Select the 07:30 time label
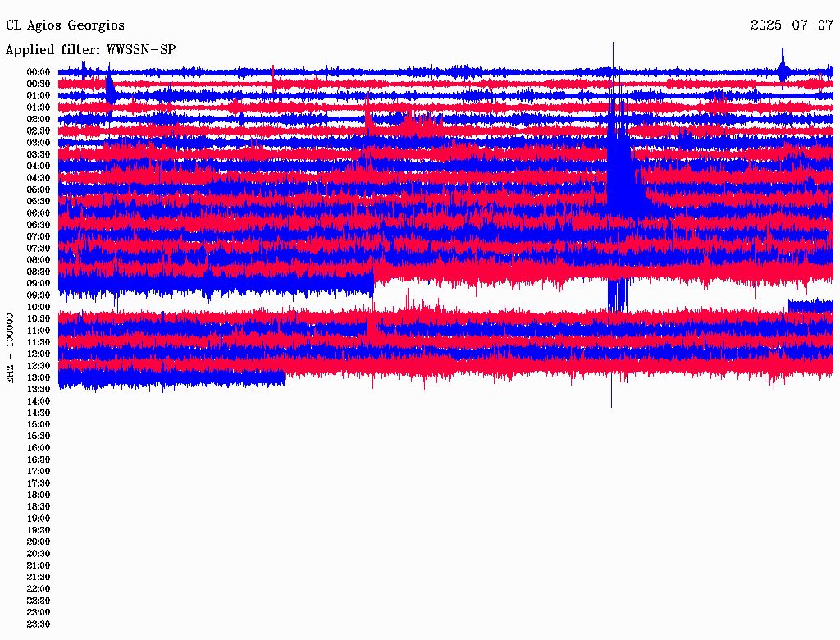 (39, 248)
